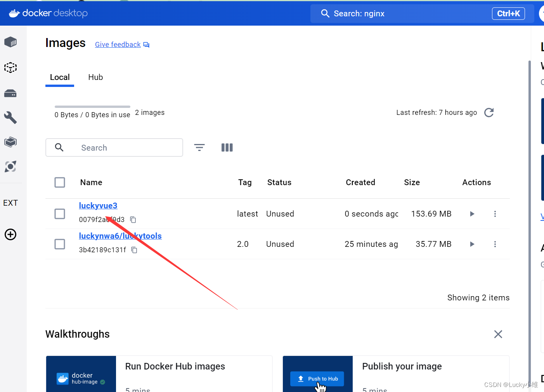This screenshot has width=544, height=392.
Task: Open more actions for luckynwa6/luckytools
Action: pos(495,244)
